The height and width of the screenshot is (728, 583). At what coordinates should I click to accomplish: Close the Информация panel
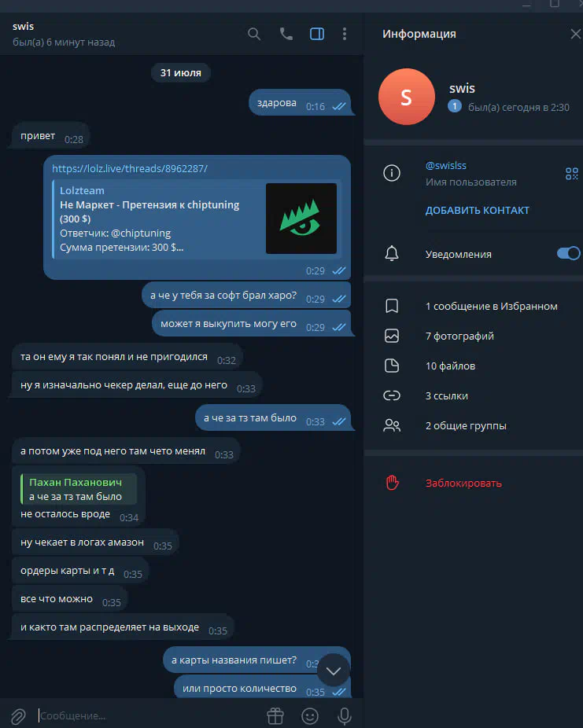(x=575, y=34)
